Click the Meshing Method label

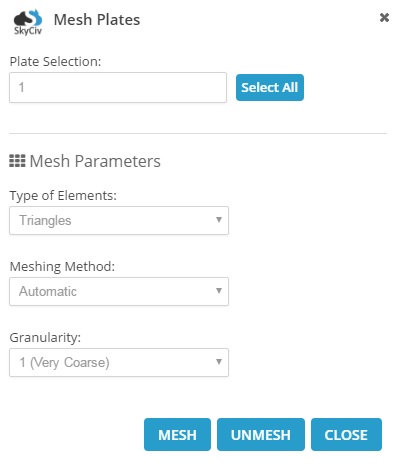click(x=62, y=267)
